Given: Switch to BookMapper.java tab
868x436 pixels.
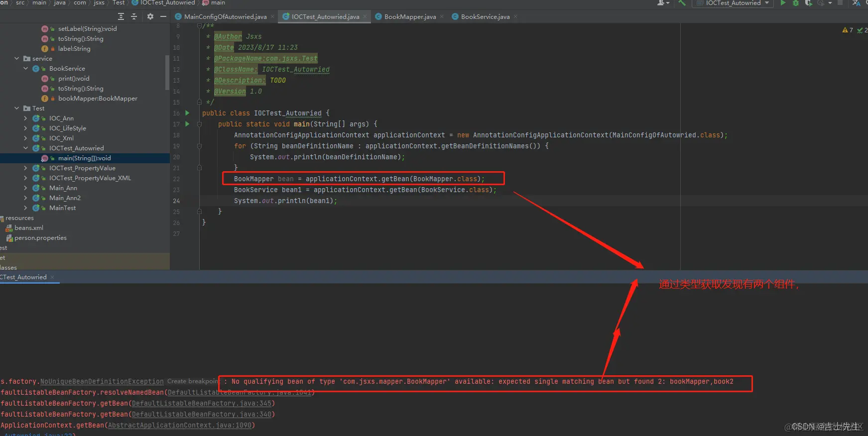Looking at the screenshot, I should coord(410,16).
